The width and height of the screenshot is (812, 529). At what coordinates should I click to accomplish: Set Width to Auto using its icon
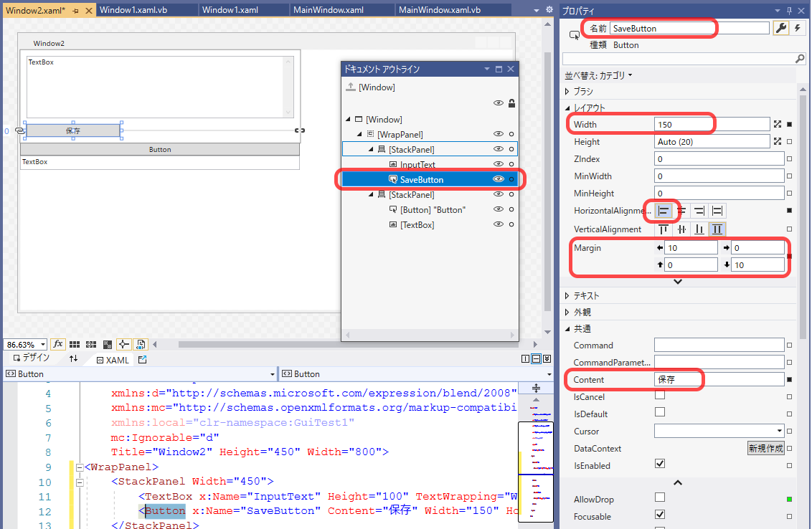point(778,124)
